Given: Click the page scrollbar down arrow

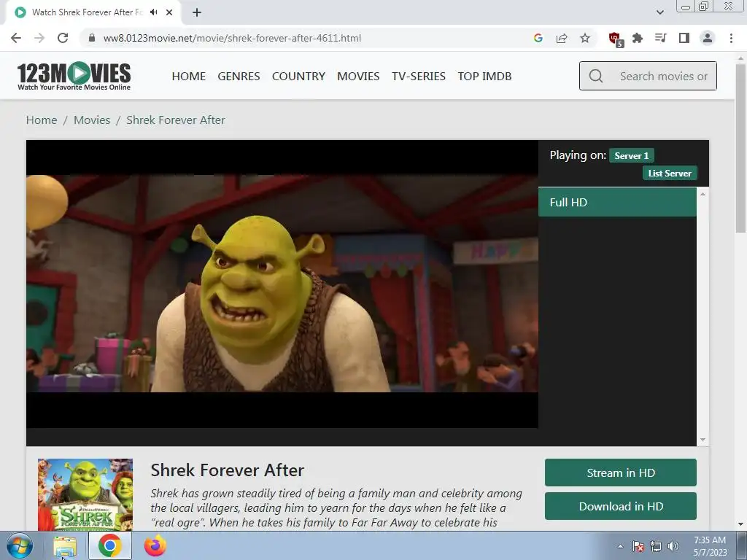Looking at the screenshot, I should [740, 524].
